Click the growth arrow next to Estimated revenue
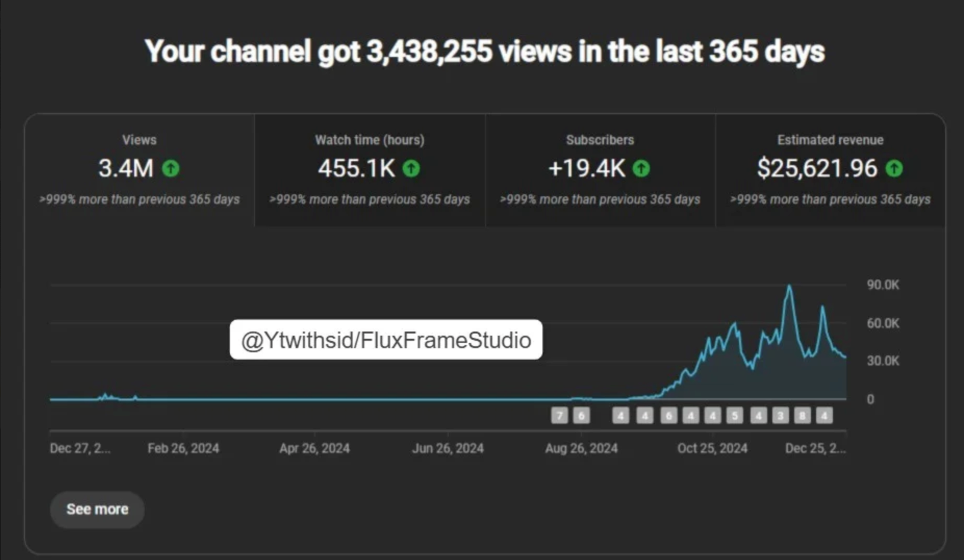964x560 pixels. point(895,169)
